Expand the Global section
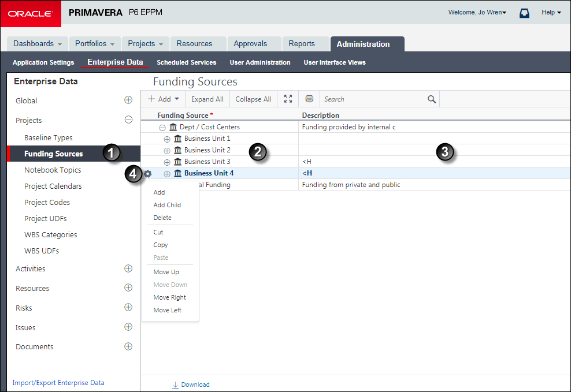This screenshot has height=392, width=571. [x=128, y=100]
